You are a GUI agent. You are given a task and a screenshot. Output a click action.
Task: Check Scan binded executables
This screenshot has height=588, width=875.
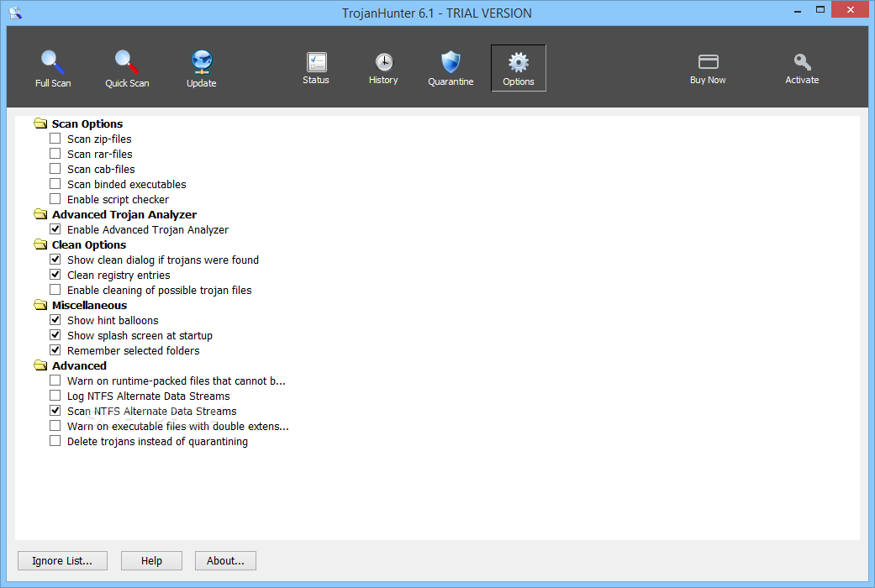pos(55,184)
